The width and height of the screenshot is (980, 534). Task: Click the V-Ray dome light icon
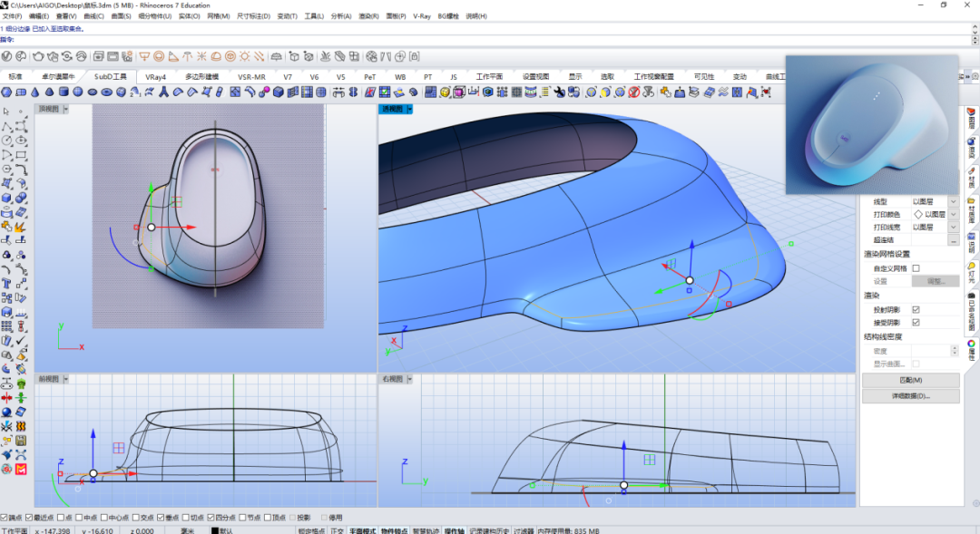[216, 56]
